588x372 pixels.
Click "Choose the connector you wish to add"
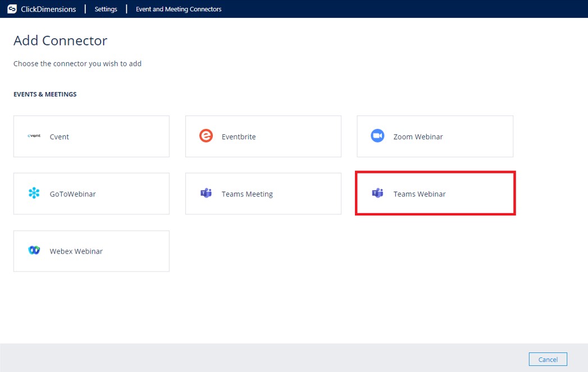(x=78, y=64)
